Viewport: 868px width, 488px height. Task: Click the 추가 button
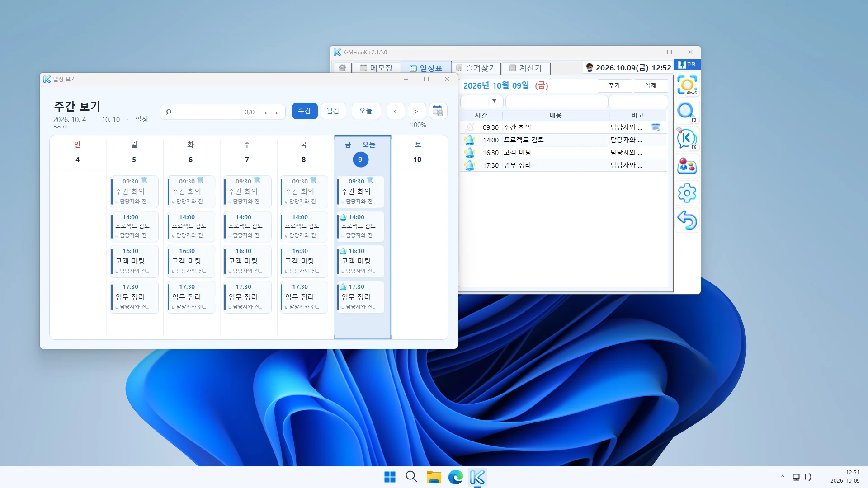point(614,85)
